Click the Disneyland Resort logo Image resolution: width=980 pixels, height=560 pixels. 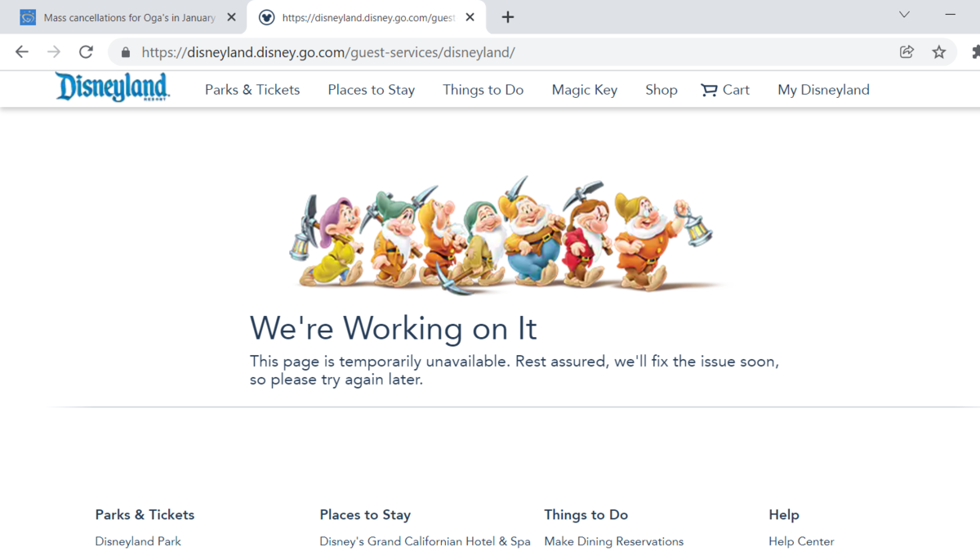click(x=113, y=88)
